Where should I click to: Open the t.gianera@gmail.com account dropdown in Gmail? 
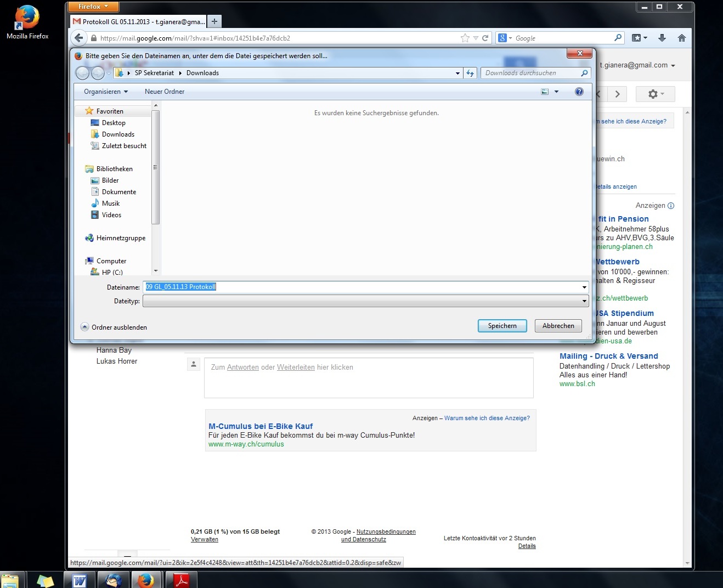coord(637,65)
